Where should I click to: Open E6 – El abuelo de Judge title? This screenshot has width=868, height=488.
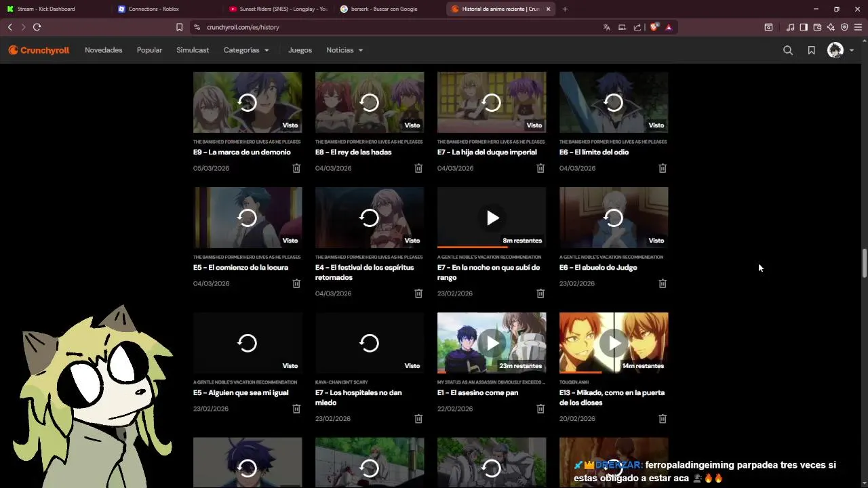click(x=598, y=268)
